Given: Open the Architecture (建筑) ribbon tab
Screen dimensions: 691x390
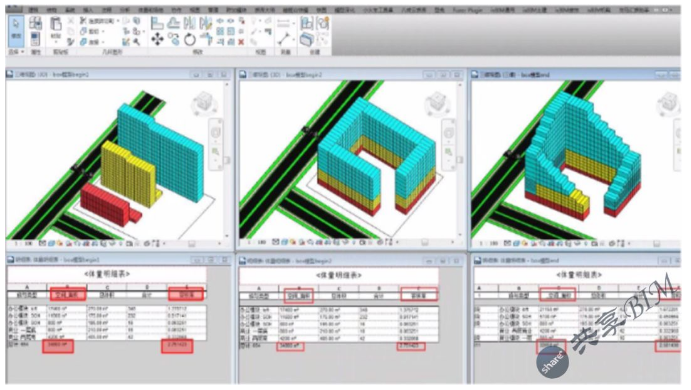Looking at the screenshot, I should (33, 10).
